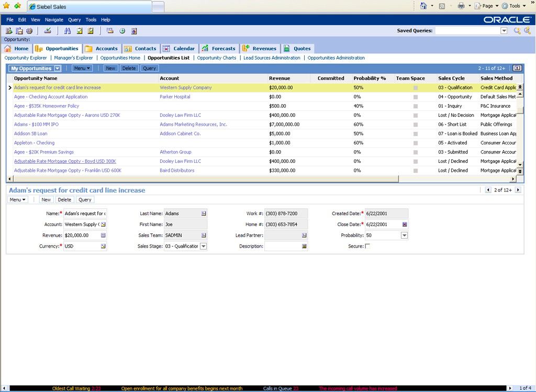The height and width of the screenshot is (392, 536).
Task: Open the IE Page dropdown menu
Action: (487, 6)
